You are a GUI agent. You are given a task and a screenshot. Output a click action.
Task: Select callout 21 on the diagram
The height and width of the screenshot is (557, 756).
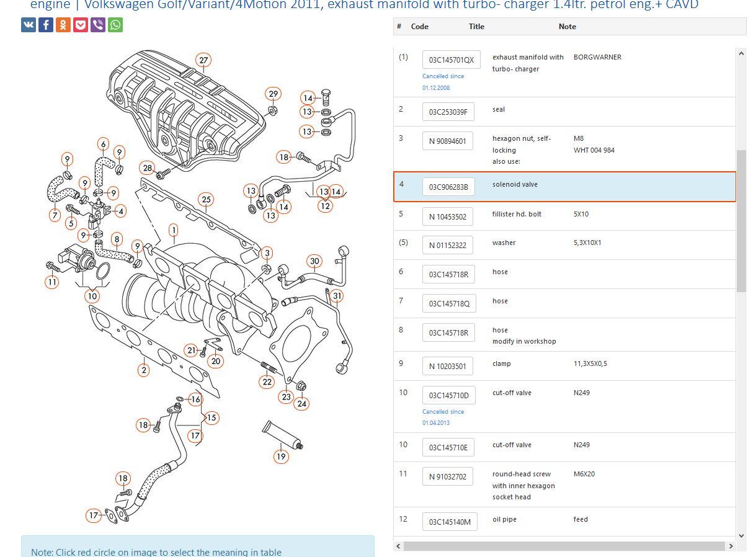192,350
